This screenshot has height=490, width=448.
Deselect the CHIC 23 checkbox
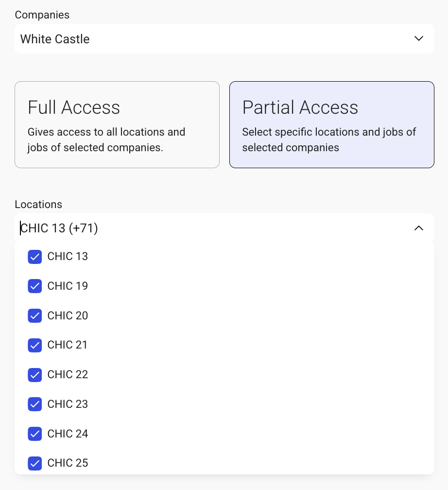click(35, 404)
